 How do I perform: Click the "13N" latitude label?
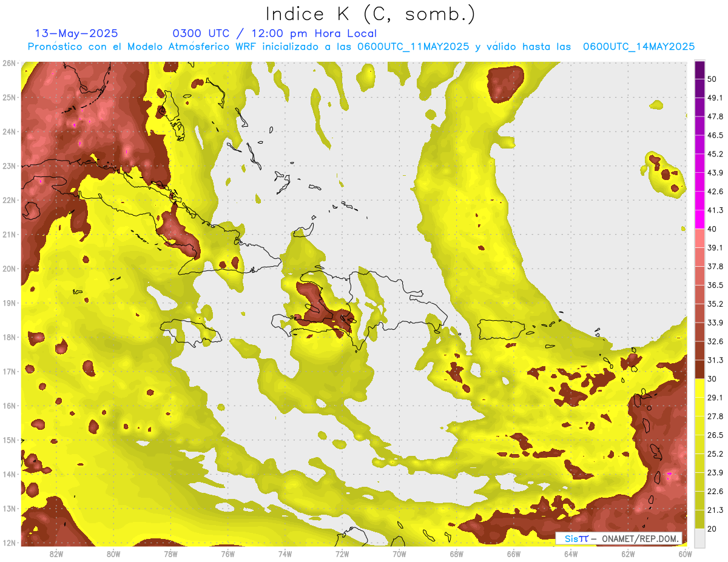(8, 508)
